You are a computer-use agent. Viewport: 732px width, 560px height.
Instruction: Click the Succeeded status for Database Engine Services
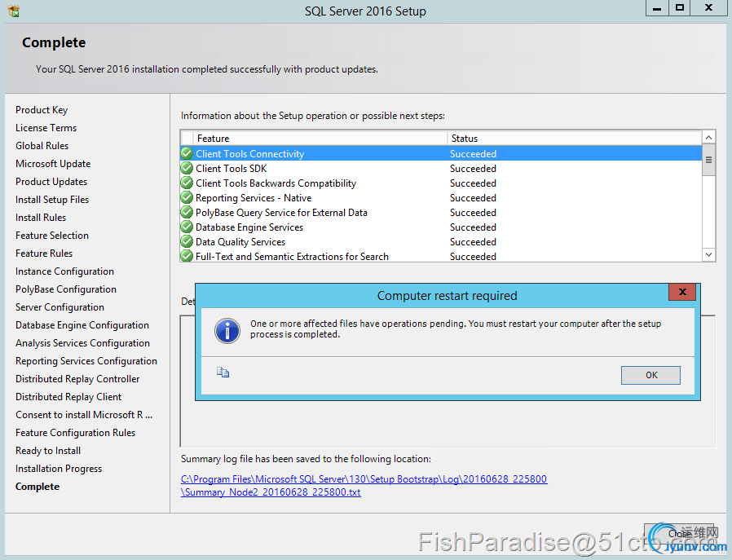pyautogui.click(x=473, y=227)
